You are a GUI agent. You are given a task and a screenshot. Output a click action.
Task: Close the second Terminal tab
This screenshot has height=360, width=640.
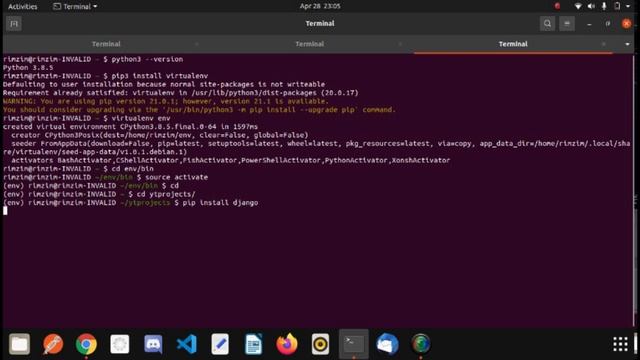(400, 44)
